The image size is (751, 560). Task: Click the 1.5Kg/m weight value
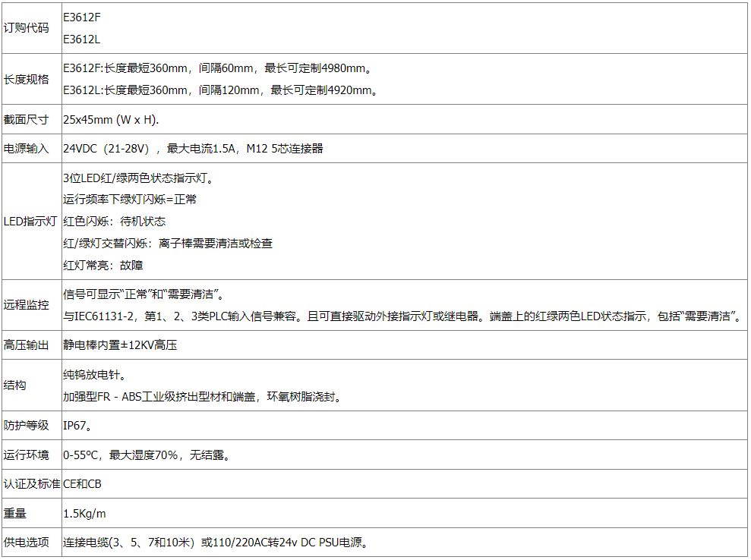tap(84, 514)
